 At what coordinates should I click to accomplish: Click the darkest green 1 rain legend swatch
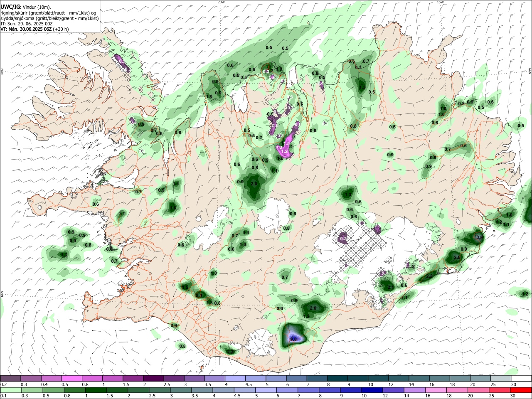(96, 390)
